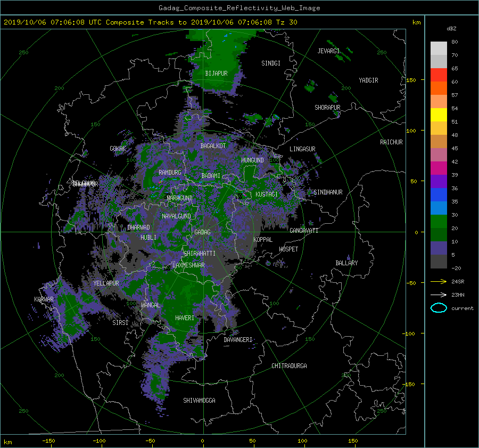Screen dimensions: 479x448
Task: Click the BIJAPUR city label
Action: pyautogui.click(x=216, y=74)
